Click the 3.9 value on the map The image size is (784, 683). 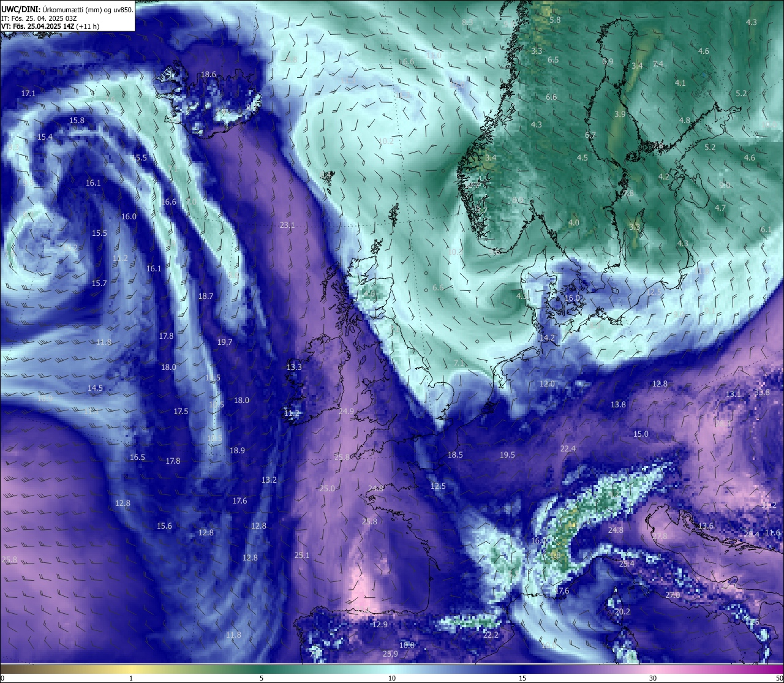pyautogui.click(x=620, y=115)
